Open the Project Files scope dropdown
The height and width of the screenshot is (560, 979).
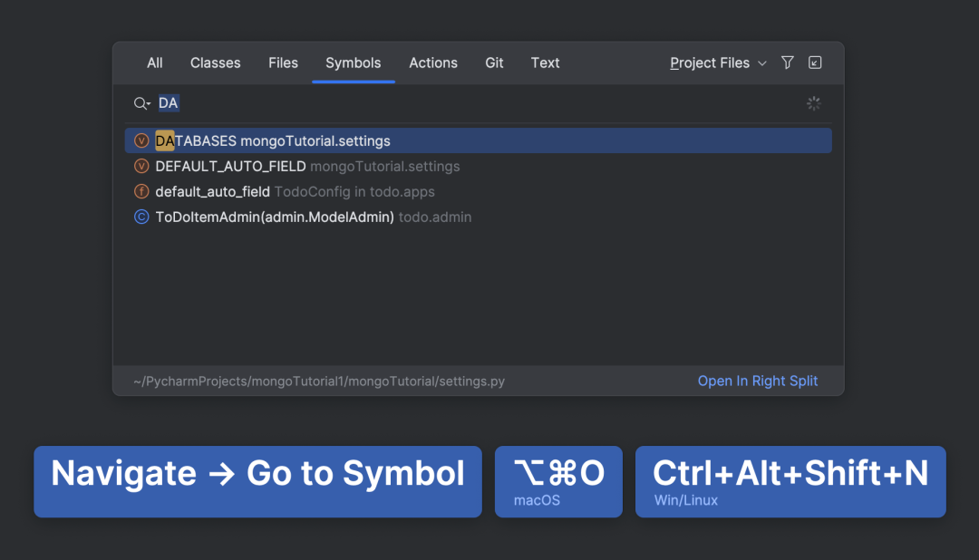718,63
